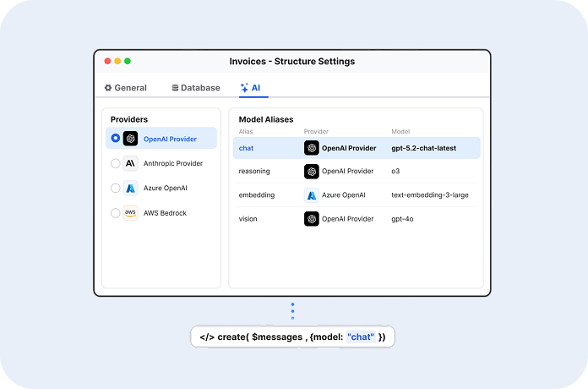Click the Provider column header

(x=316, y=131)
